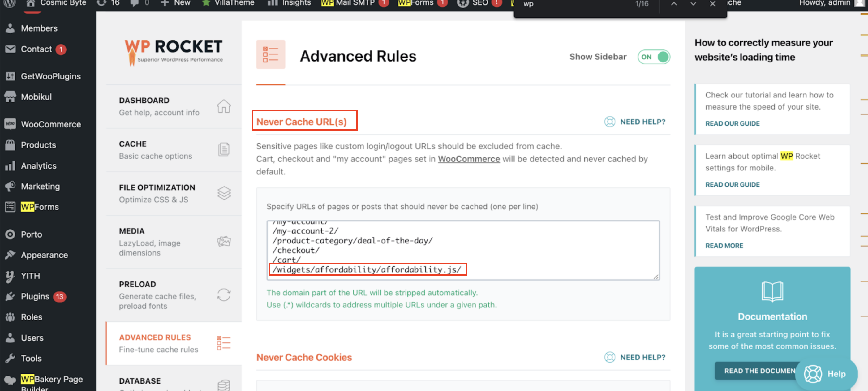Click NEED HELP? for Never Cache Cookies
Screen dimensions: 868x391
[642, 357]
